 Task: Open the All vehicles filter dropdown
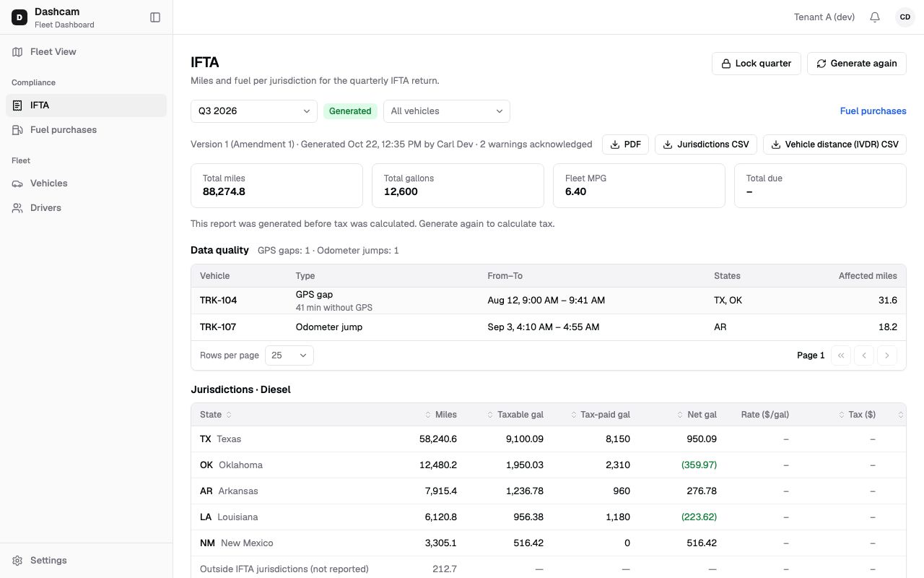point(447,111)
